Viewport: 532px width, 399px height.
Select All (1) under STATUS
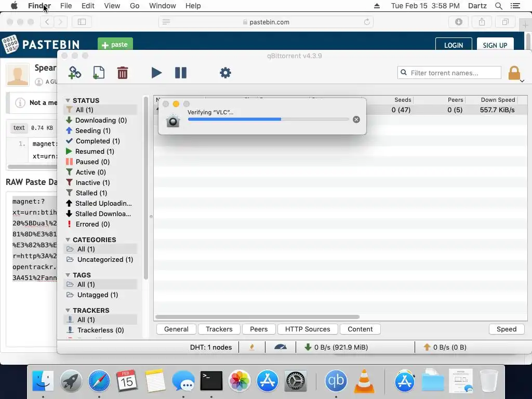tap(100, 110)
